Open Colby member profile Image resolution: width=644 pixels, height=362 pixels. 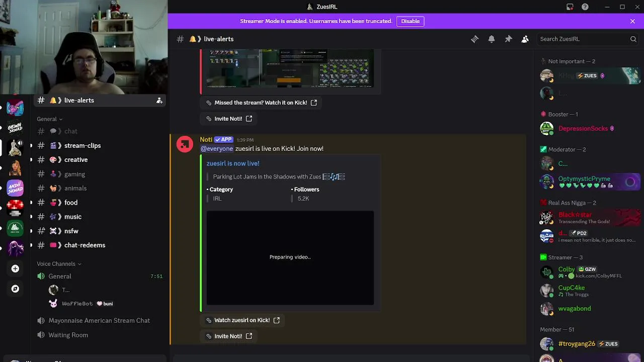[589, 272]
